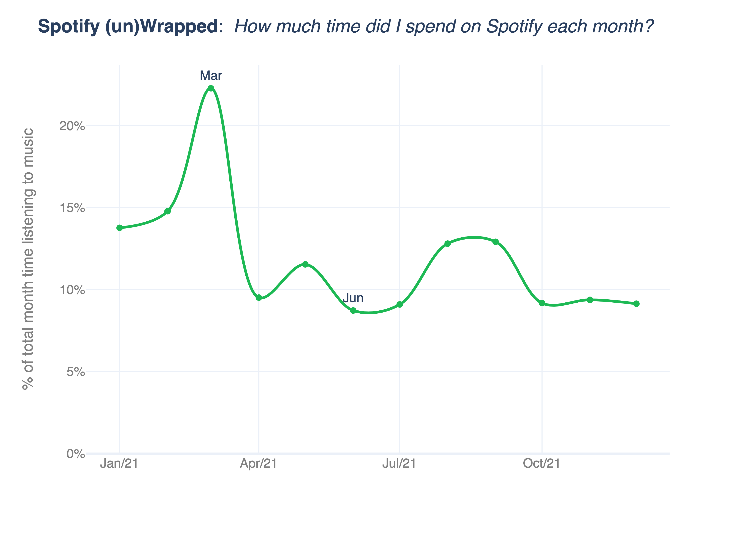The image size is (756, 540).
Task: Click the "Mar" annotation label
Action: (211, 76)
